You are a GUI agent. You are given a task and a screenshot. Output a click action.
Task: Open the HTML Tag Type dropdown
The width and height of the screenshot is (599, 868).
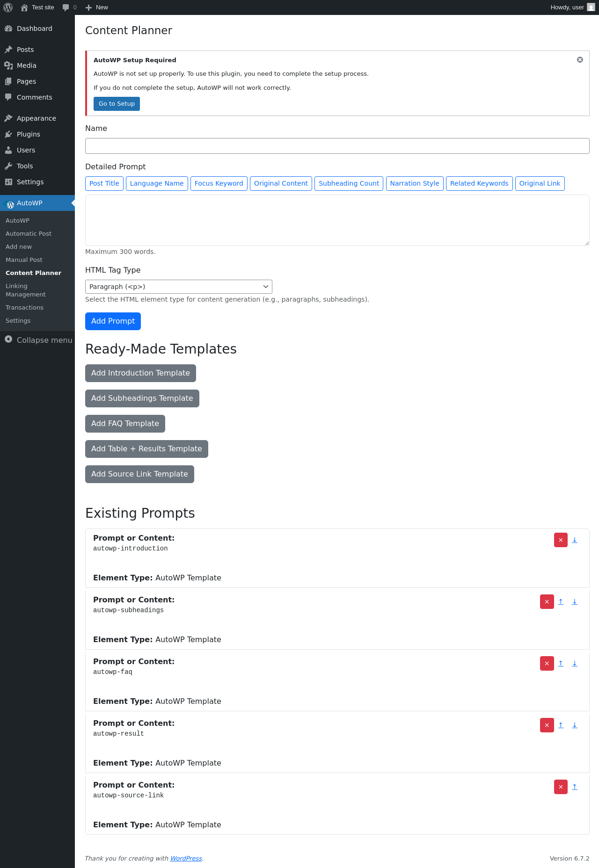[x=179, y=287]
